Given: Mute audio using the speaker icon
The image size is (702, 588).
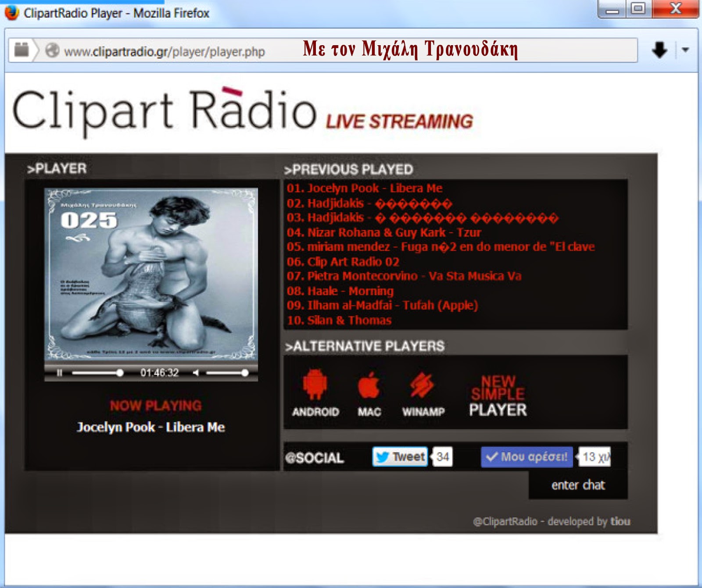Looking at the screenshot, I should tap(196, 373).
